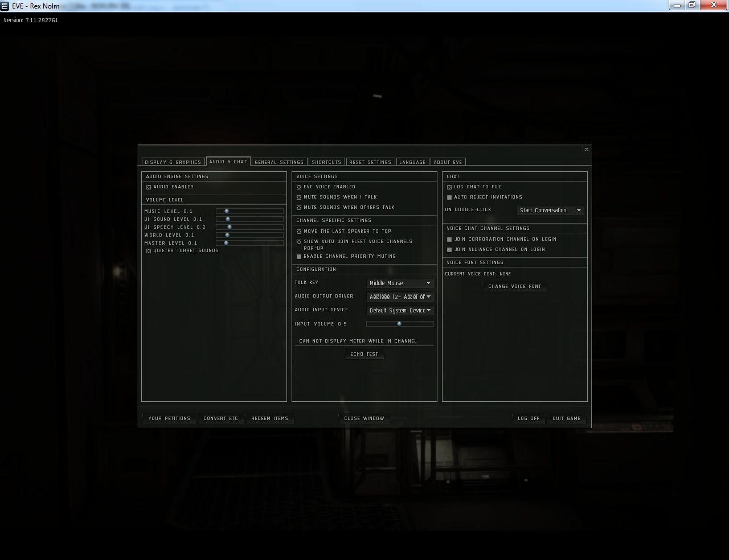Click the Convert ETC button
The height and width of the screenshot is (560, 729).
(221, 418)
